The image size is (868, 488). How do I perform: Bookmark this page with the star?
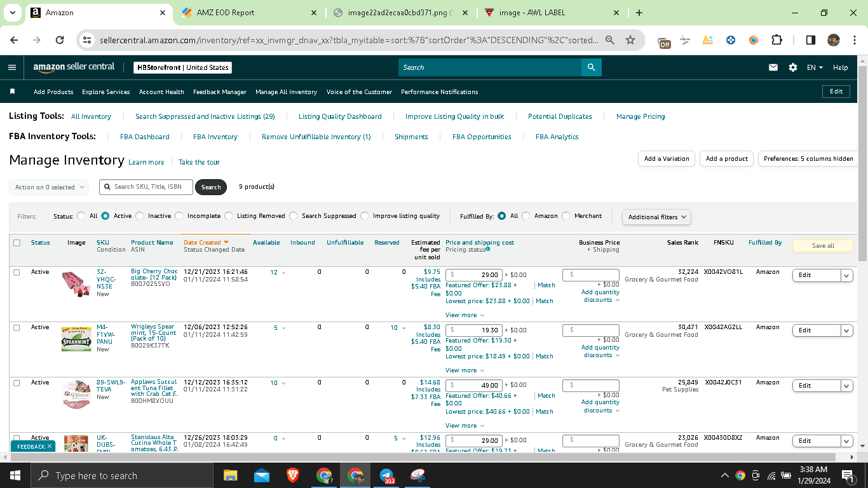pyautogui.click(x=630, y=40)
